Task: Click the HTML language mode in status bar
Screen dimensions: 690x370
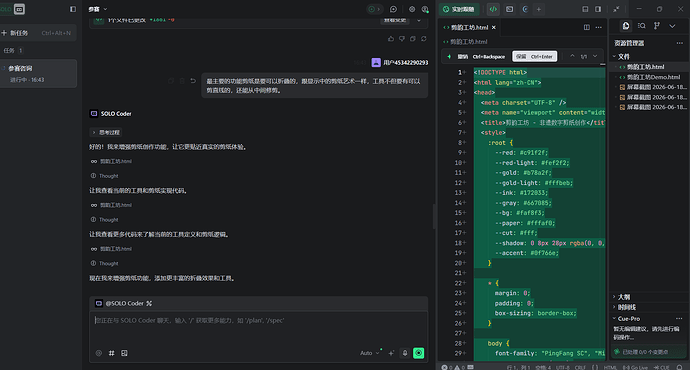Action: [x=610, y=367]
